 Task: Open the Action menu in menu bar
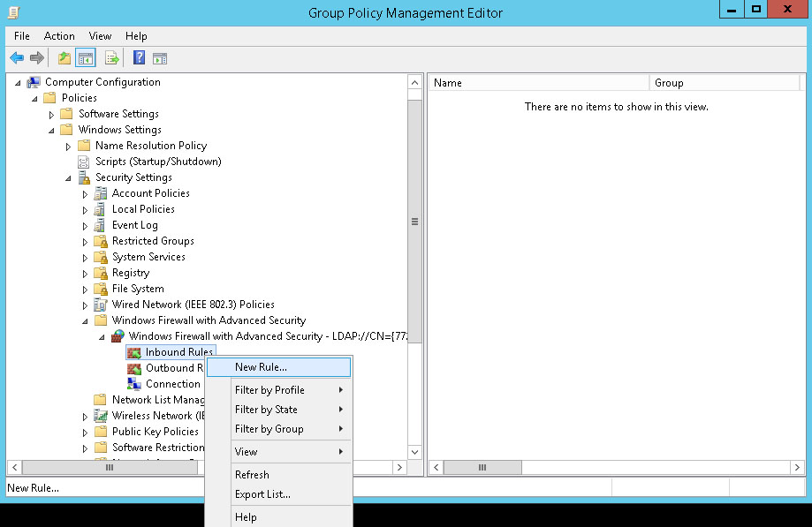[x=59, y=36]
